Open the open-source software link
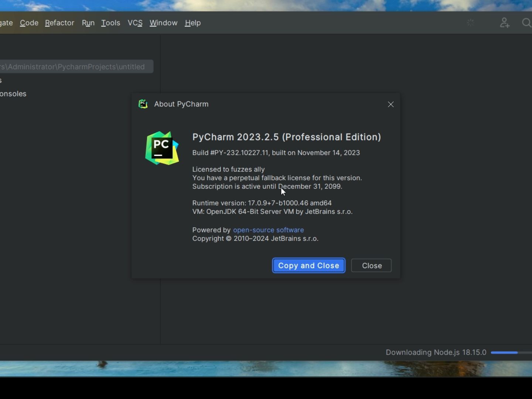Viewport: 532px width, 399px height. 269,230
